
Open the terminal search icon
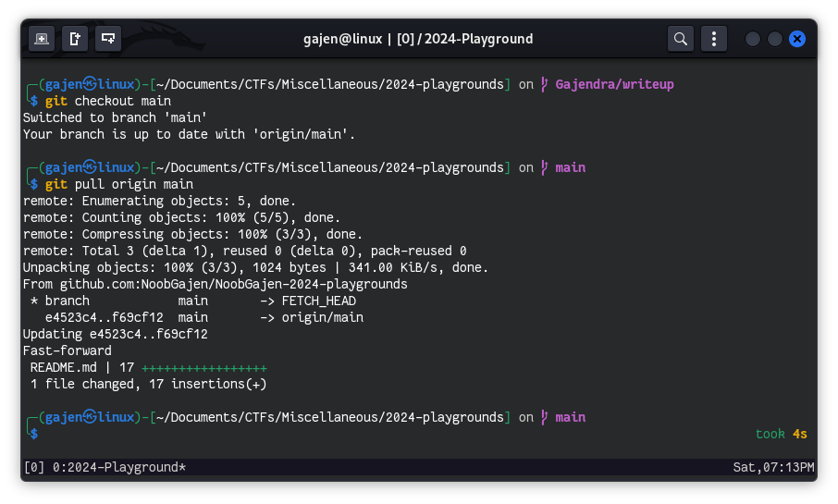coord(681,39)
